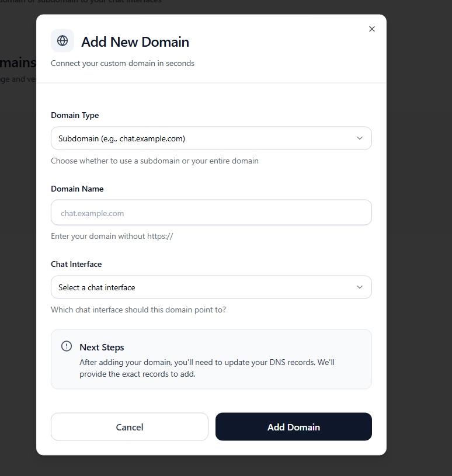Select a chat interface from the dropdown

coord(211,287)
